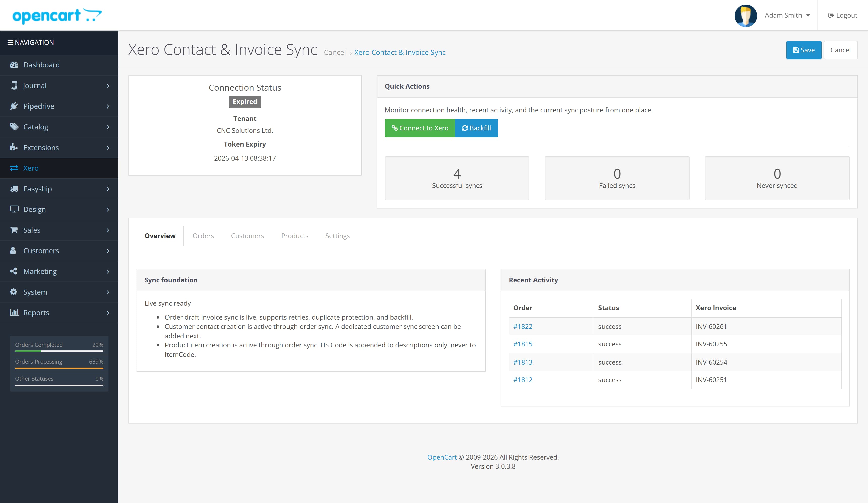
Task: Toggle the navigation hamburger menu icon
Action: (x=10, y=43)
